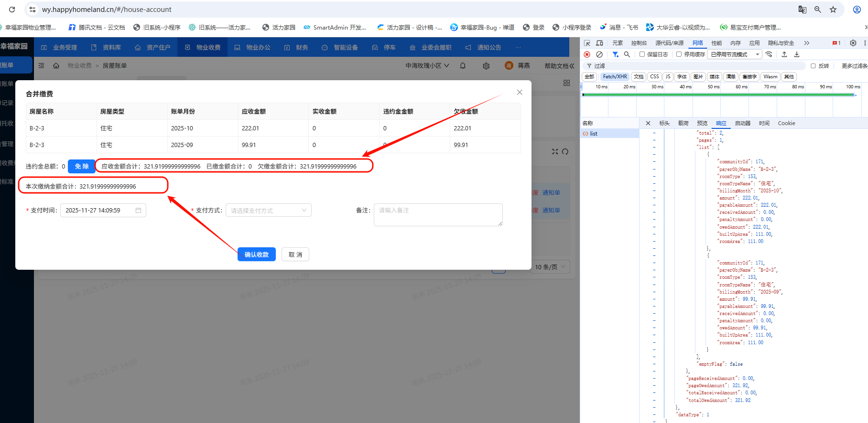Check the 停用缓存 checkbox
The height and width of the screenshot is (423, 868).
click(679, 54)
